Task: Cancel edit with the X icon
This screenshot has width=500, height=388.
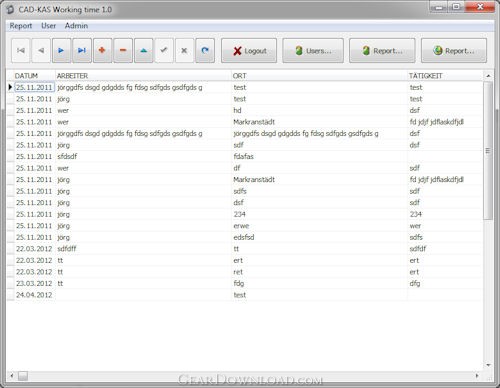Action: (184, 50)
